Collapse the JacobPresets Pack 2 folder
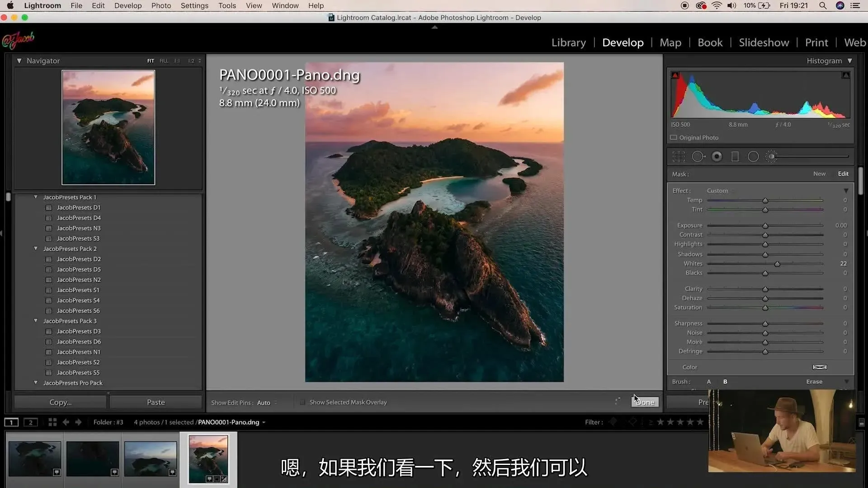 coord(36,249)
